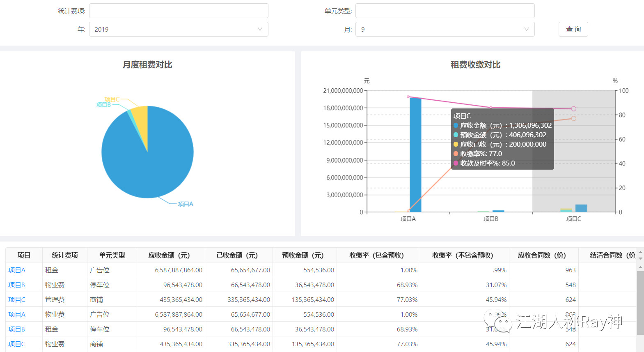This screenshot has height=352, width=644.
Task: Focus the 单元类型 text field
Action: click(445, 11)
